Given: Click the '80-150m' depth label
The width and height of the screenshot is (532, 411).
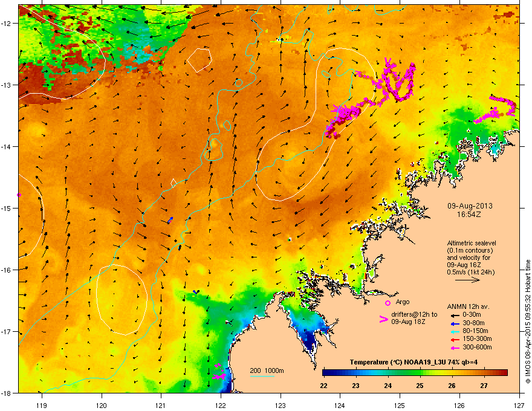Looking at the screenshot, I should tap(475, 331).
